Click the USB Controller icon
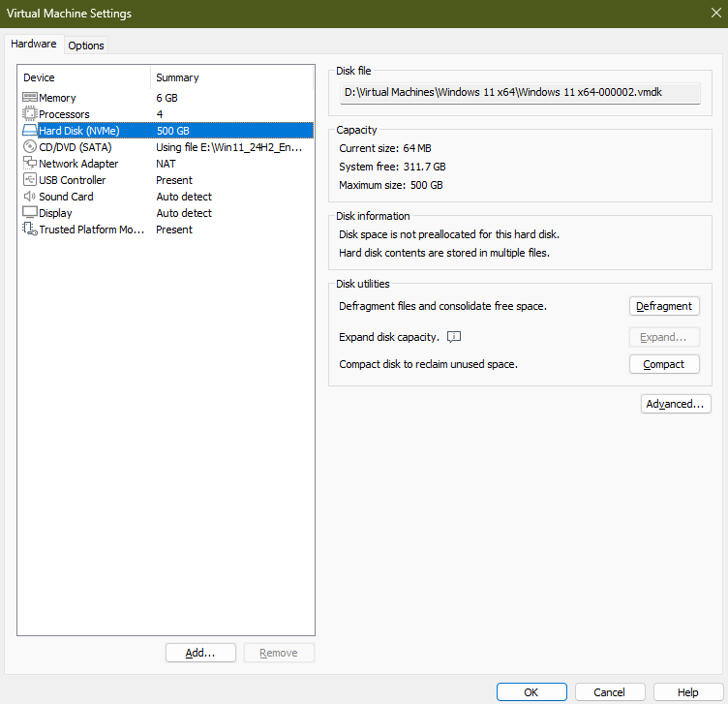The height and width of the screenshot is (704, 728). click(x=30, y=179)
